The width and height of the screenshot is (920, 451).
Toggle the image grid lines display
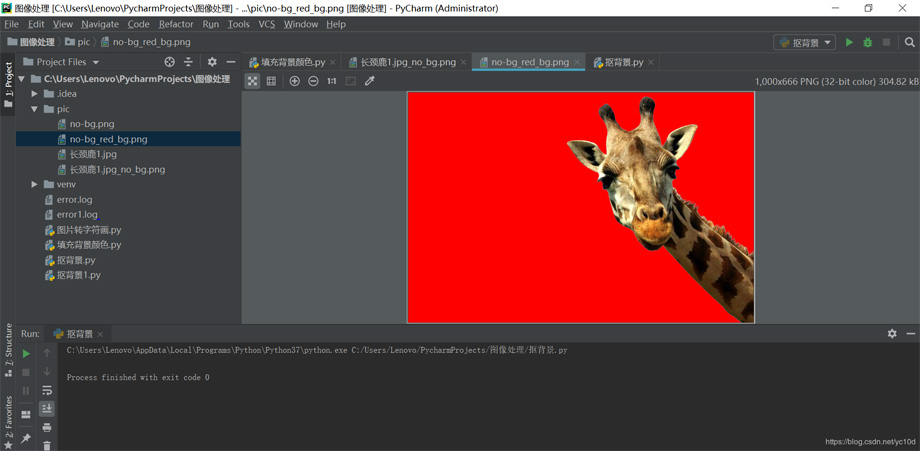click(x=271, y=81)
